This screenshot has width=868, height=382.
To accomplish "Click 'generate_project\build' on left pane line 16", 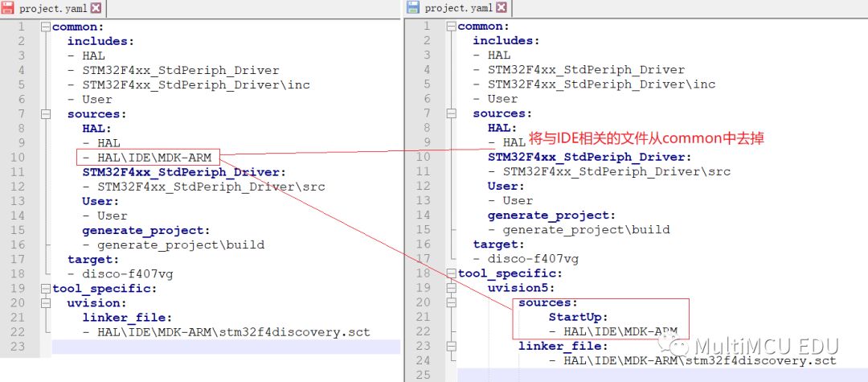I will tap(181, 244).
